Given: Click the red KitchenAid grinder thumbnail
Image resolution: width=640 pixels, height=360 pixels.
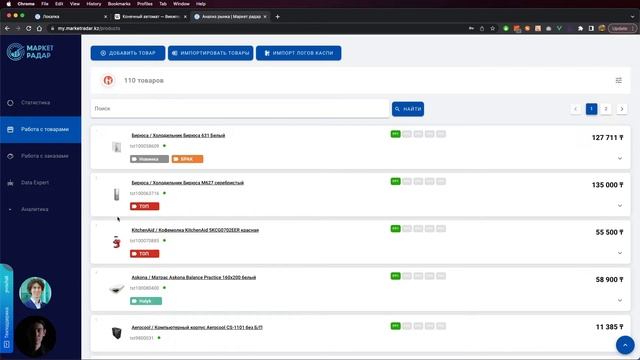Looking at the screenshot, I should pos(117,242).
